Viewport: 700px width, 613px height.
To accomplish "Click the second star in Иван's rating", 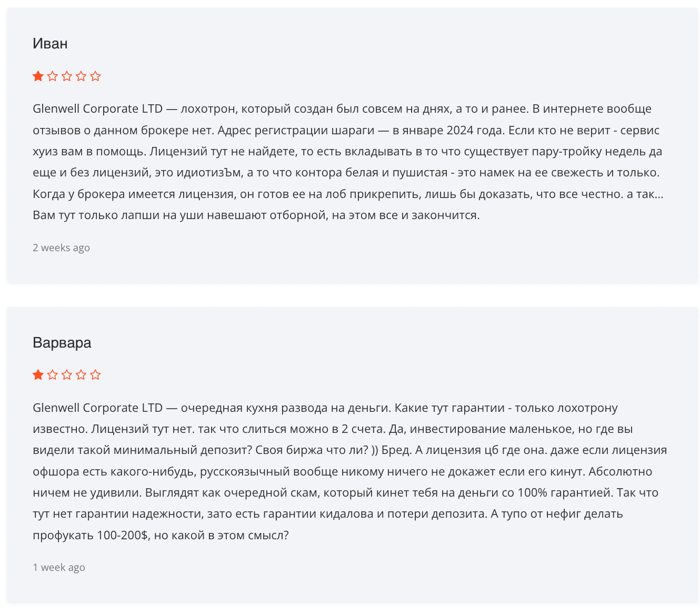I will pos(52,76).
